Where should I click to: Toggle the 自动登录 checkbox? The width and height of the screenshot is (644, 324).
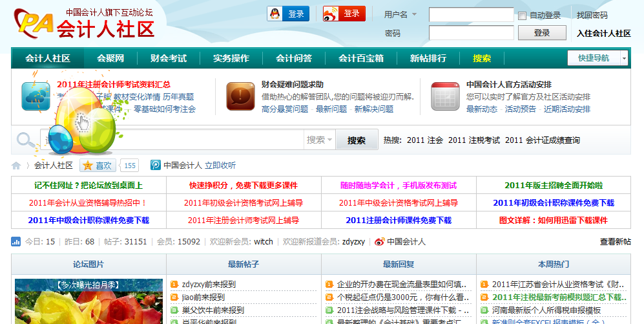pyautogui.click(x=522, y=16)
